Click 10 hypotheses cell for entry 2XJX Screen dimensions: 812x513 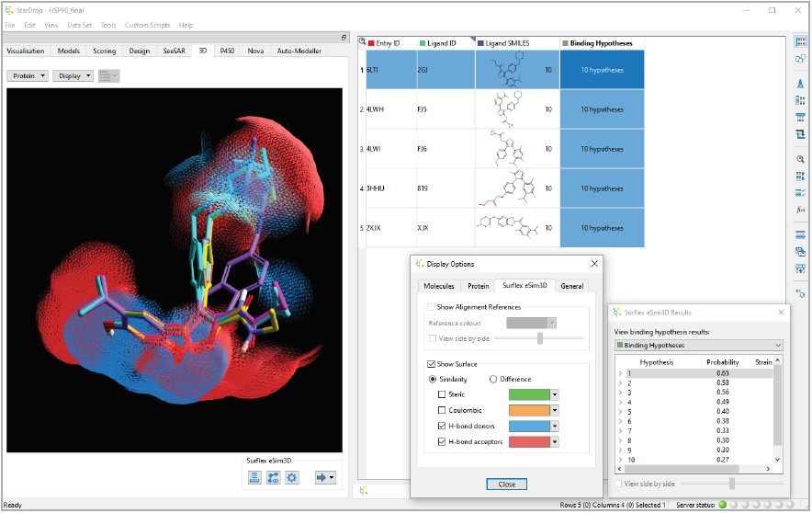click(x=603, y=228)
